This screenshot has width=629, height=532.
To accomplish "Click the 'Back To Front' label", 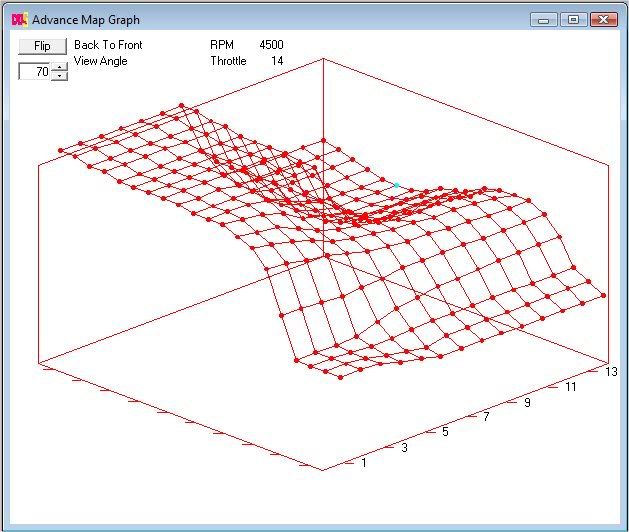I will click(108, 45).
